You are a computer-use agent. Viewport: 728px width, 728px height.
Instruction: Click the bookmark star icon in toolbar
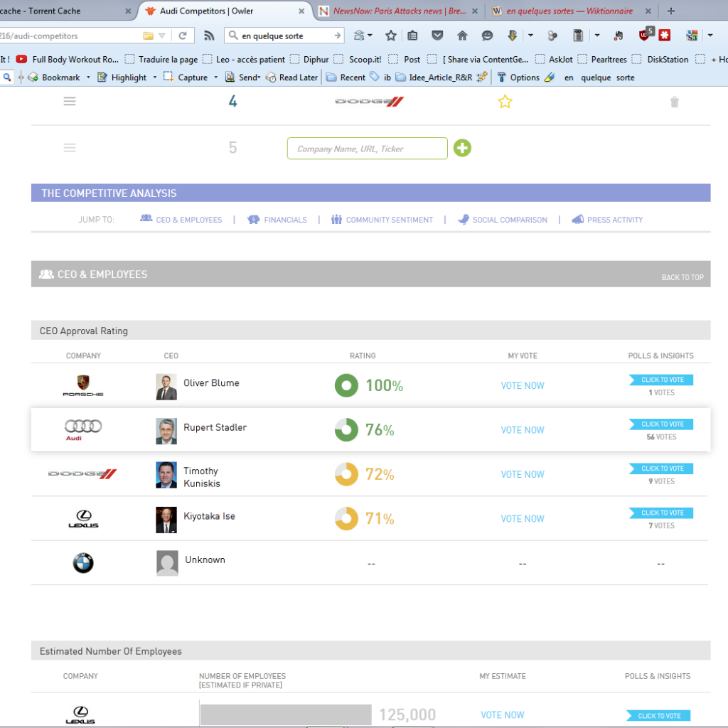click(391, 36)
